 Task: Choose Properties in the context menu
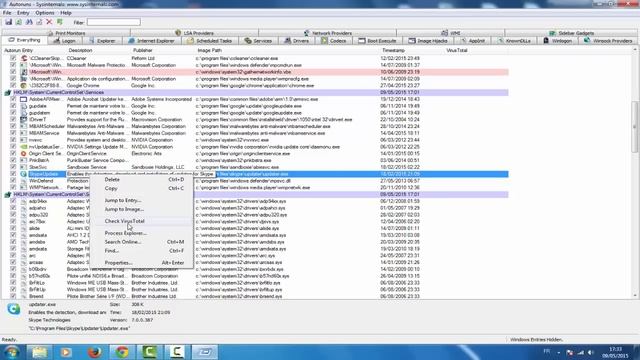coord(141,263)
